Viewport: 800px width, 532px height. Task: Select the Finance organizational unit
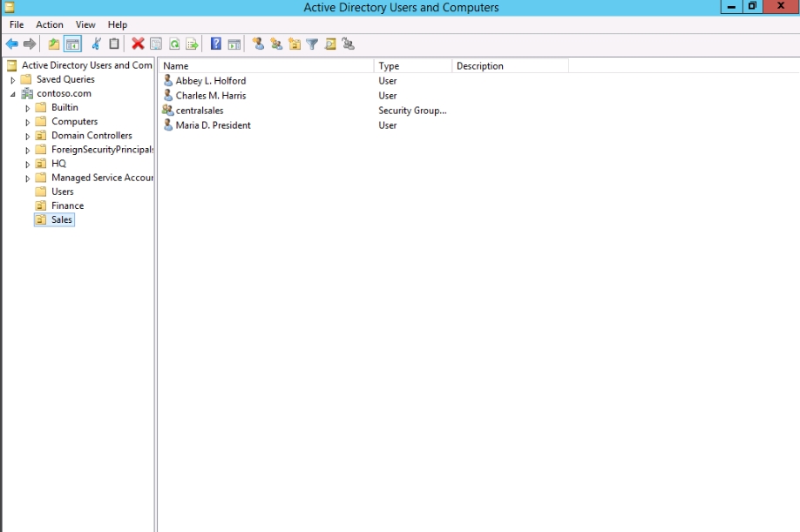click(67, 205)
